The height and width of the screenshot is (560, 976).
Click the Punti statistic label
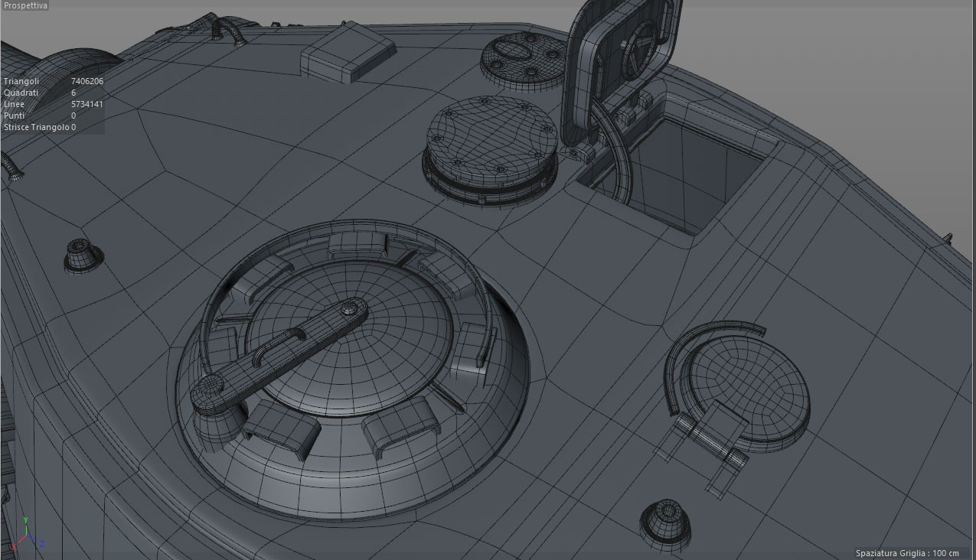coord(14,116)
